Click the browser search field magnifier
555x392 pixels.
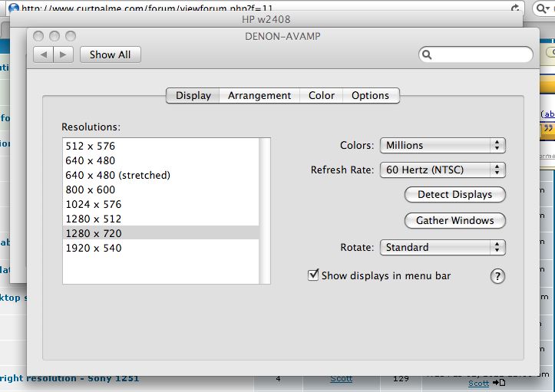click(542, 8)
